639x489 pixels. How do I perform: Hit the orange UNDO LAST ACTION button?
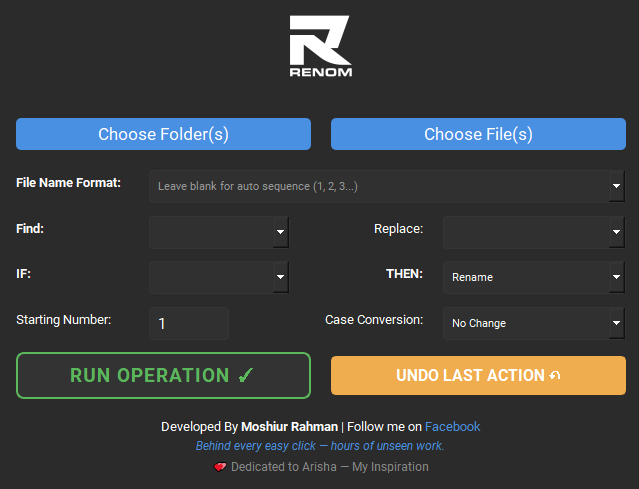478,376
